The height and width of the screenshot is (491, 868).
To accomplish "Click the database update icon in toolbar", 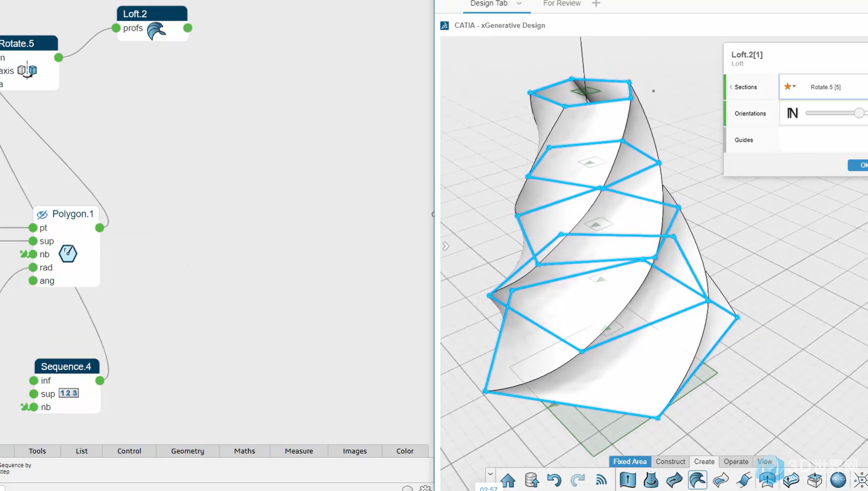I will click(531, 480).
